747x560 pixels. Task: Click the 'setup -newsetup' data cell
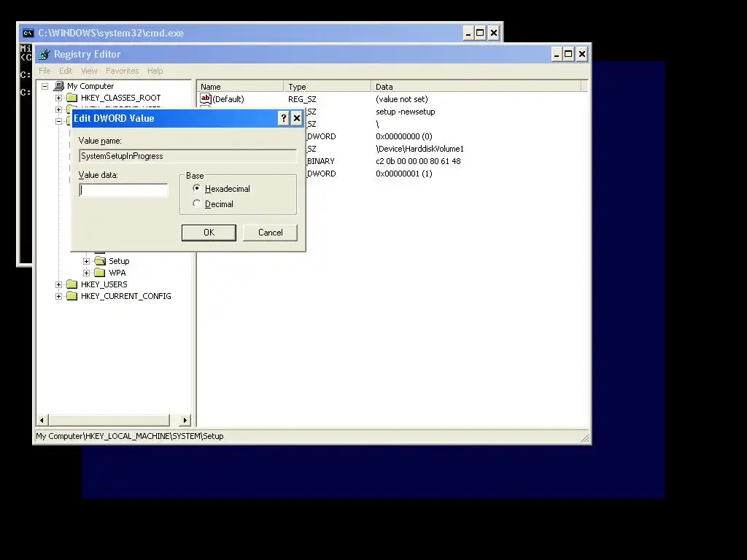pyautogui.click(x=406, y=112)
